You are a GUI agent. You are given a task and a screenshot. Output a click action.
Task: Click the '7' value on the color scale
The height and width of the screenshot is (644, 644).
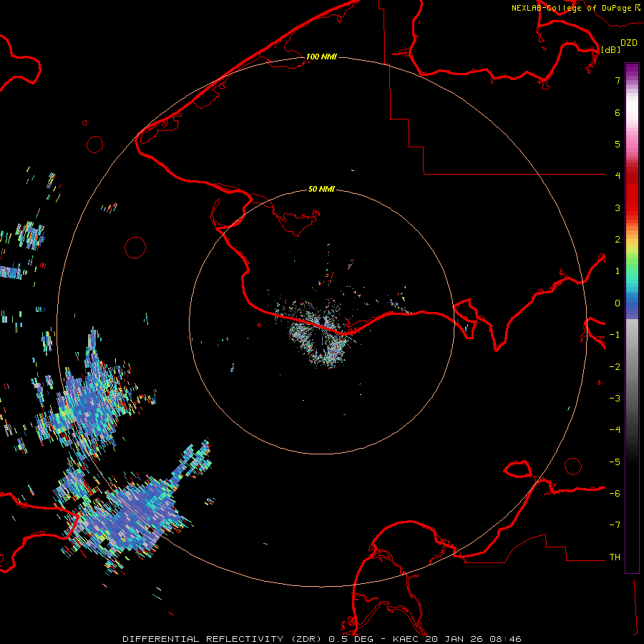[x=618, y=80]
